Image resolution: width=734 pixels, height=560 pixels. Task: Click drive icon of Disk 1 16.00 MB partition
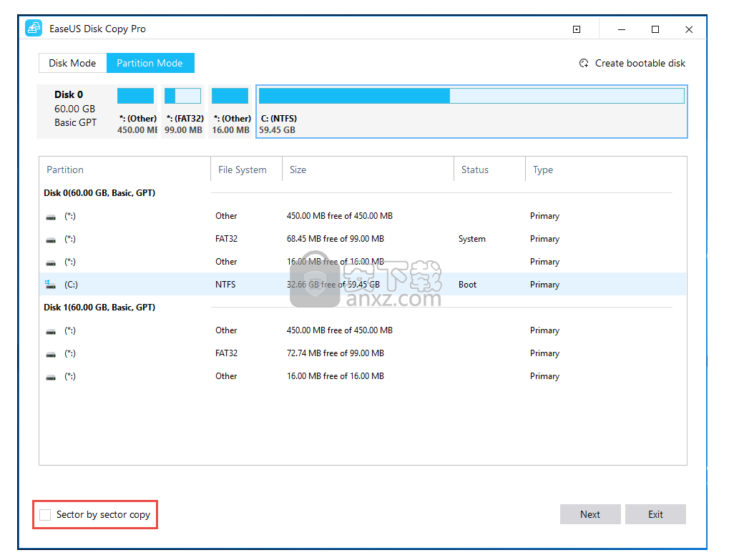click(x=51, y=378)
